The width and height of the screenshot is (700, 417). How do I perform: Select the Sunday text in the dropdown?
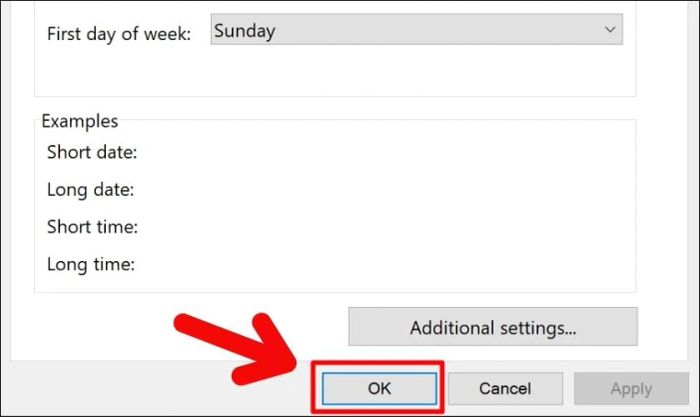point(245,31)
